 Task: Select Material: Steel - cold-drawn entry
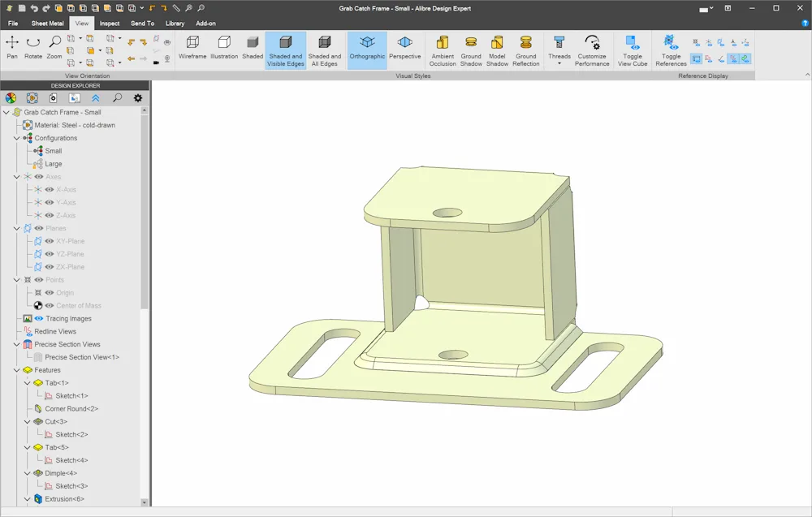[75, 125]
